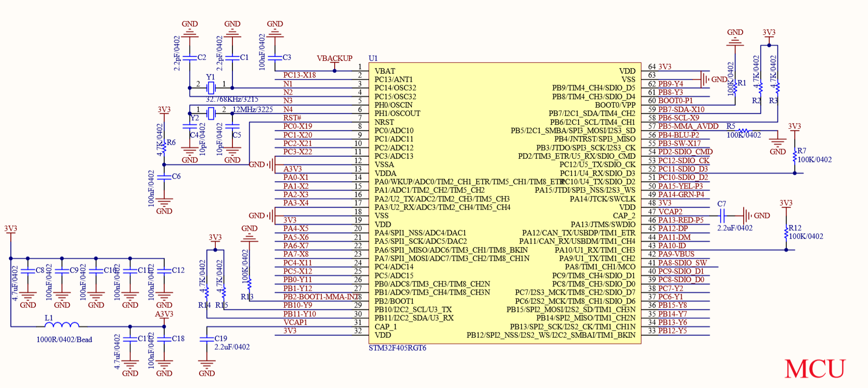The image size is (868, 388).
Task: Select capacitor C7 near VCAP2
Action: coord(722,215)
